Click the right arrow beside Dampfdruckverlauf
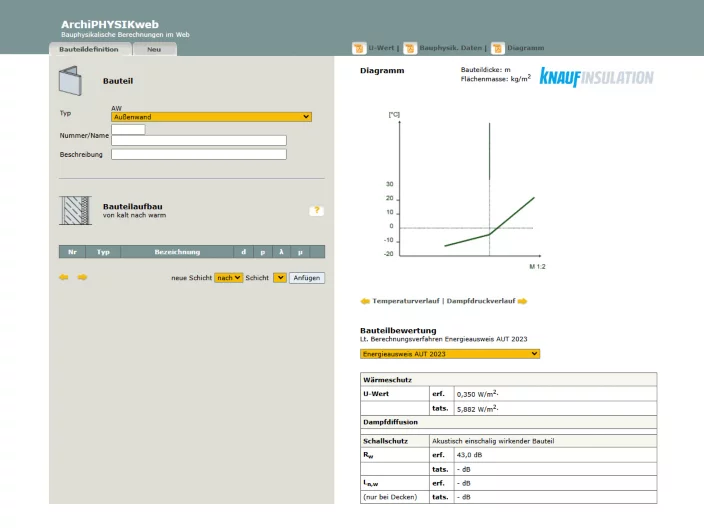704x528 pixels. 522,301
